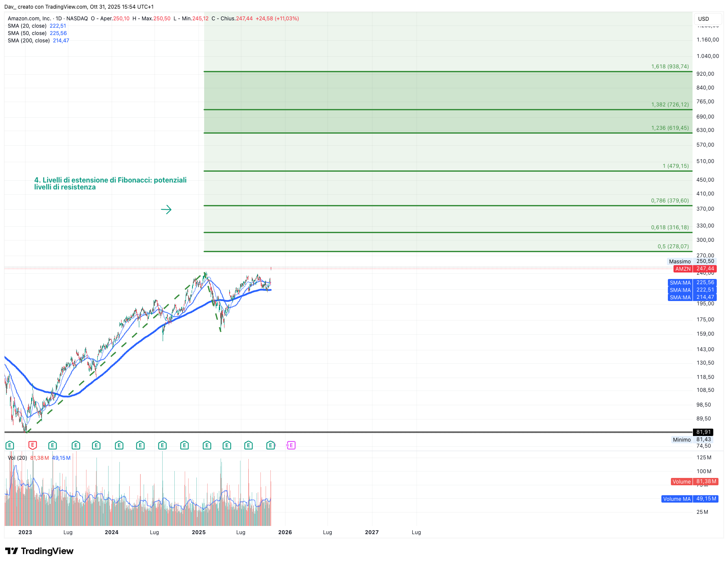Click the opening price value 250,10
Viewport: 728px width, 564px height.
pyautogui.click(x=121, y=19)
